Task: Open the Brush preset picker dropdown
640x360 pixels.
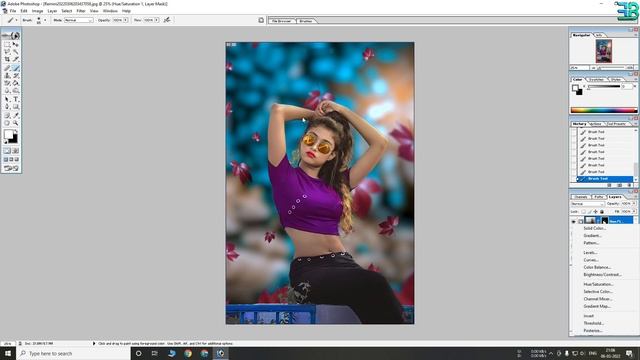Action: point(45,20)
